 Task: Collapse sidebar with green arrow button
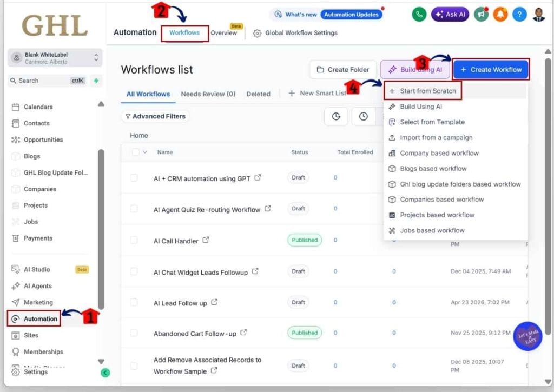[x=105, y=373]
